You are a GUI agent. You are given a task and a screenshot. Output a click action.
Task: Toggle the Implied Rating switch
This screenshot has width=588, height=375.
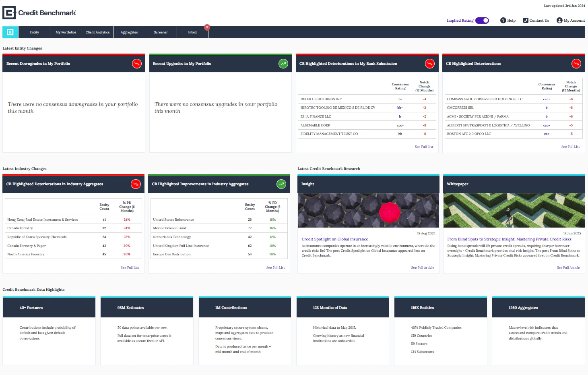pyautogui.click(x=482, y=20)
